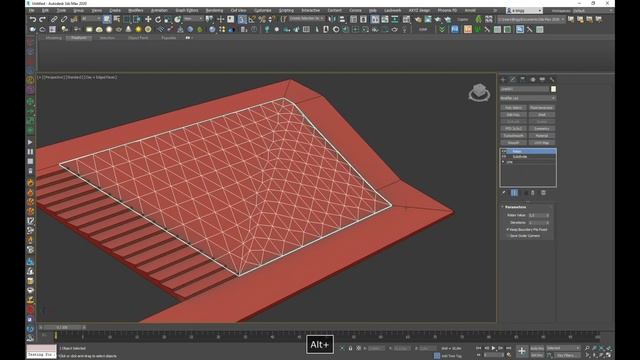The width and height of the screenshot is (640, 360).
Task: Open the Schematic View
Action: (395, 19)
